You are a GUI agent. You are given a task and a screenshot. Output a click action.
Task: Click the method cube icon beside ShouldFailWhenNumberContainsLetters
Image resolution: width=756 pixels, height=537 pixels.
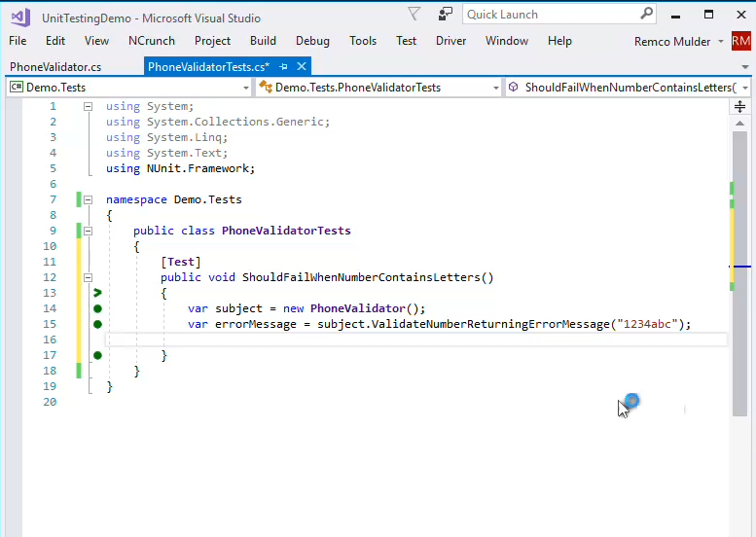coord(514,87)
